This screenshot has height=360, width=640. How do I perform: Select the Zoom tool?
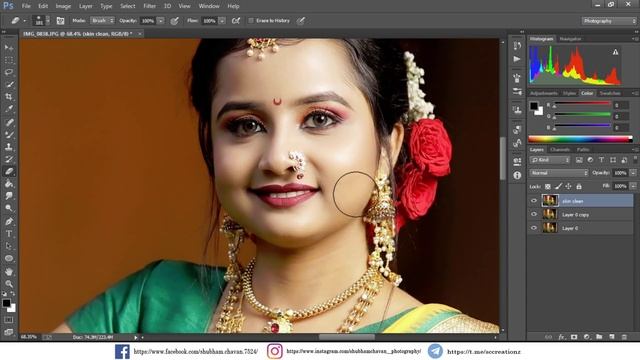click(9, 284)
